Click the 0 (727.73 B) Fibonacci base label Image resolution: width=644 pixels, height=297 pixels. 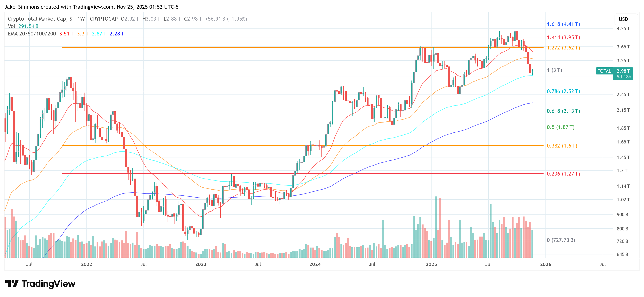(x=561, y=240)
